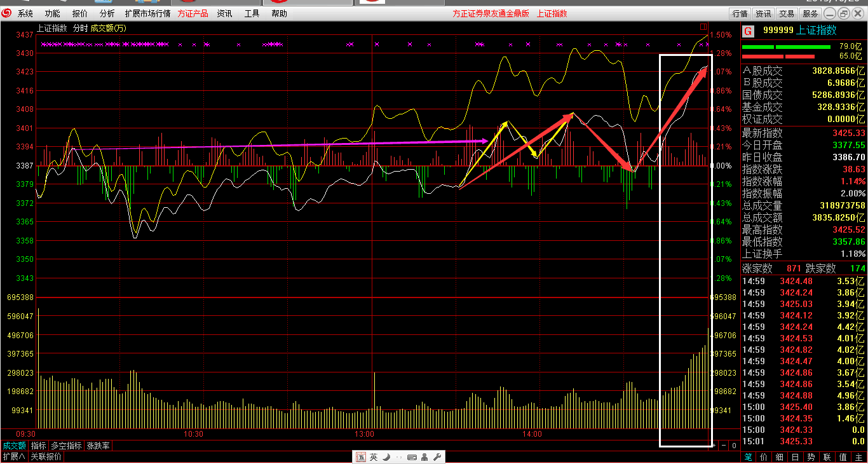The width and height of the screenshot is (868, 464).
Task: Open the 系统 menu
Action: [x=25, y=13]
